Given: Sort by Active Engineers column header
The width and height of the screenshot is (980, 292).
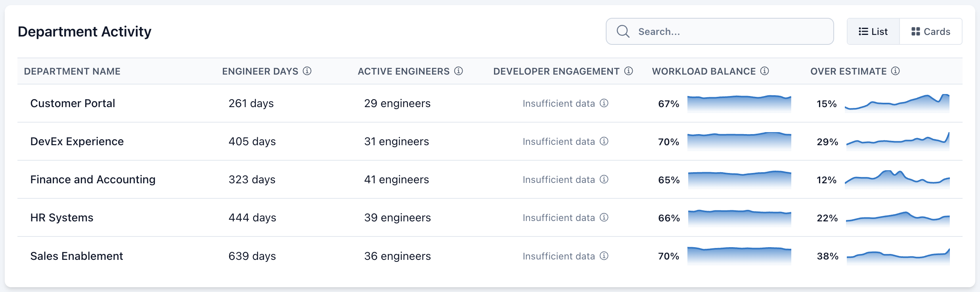Looking at the screenshot, I should [x=404, y=71].
